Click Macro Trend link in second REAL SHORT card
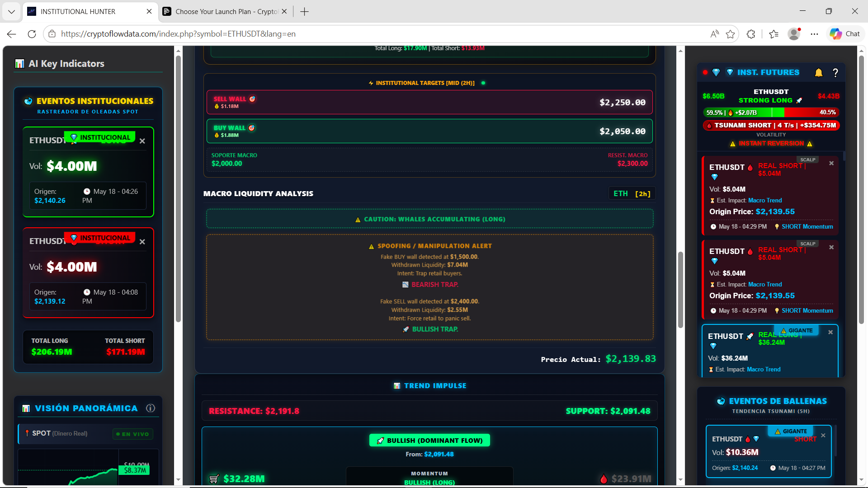The image size is (868, 488). (765, 284)
